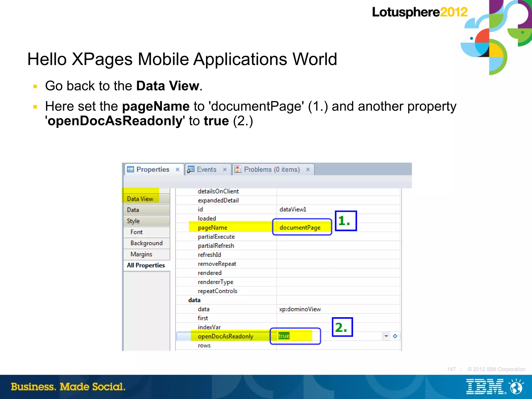532x399 pixels.
Task: Close the Properties tab
Action: (x=178, y=170)
